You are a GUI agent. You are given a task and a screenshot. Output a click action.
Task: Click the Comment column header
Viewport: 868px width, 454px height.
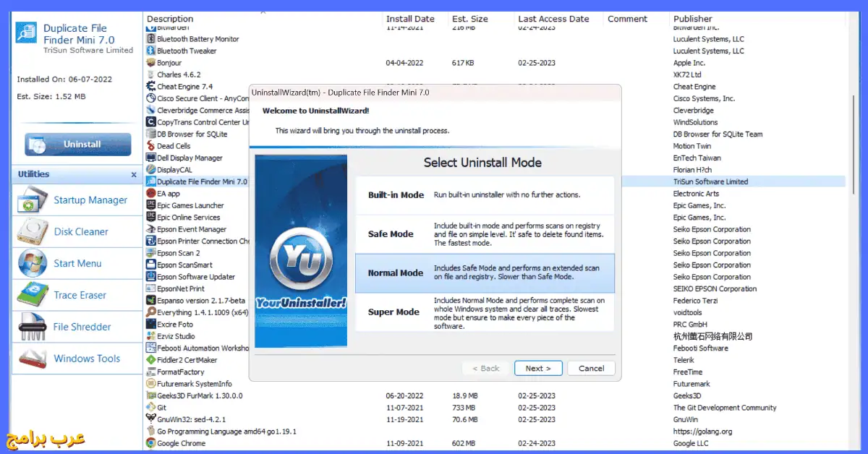(x=637, y=19)
